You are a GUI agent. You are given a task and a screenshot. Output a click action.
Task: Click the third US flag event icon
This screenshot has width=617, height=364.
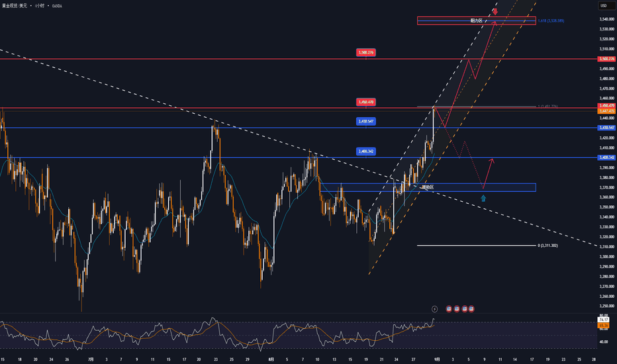pos(465,309)
